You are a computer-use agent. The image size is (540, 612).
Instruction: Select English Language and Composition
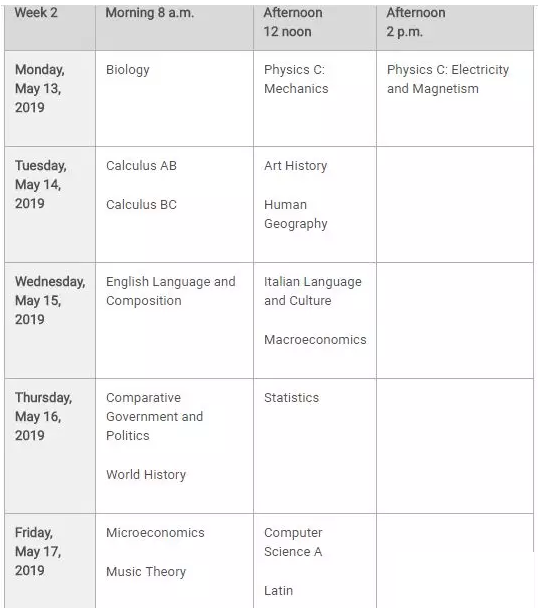pyautogui.click(x=171, y=291)
